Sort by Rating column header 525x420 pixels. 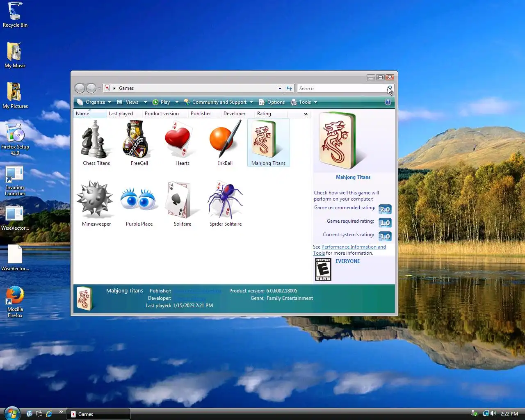(x=271, y=114)
